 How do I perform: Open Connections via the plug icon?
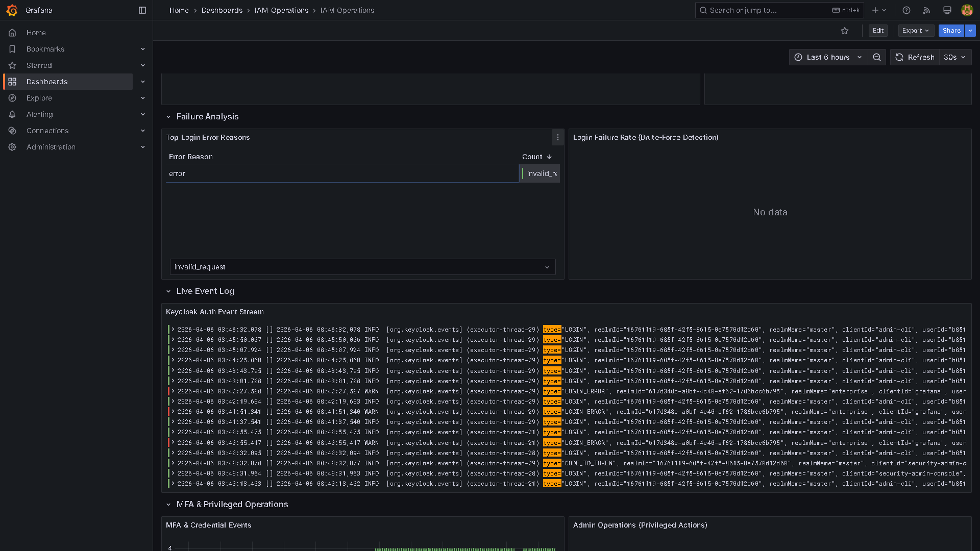[x=12, y=131]
